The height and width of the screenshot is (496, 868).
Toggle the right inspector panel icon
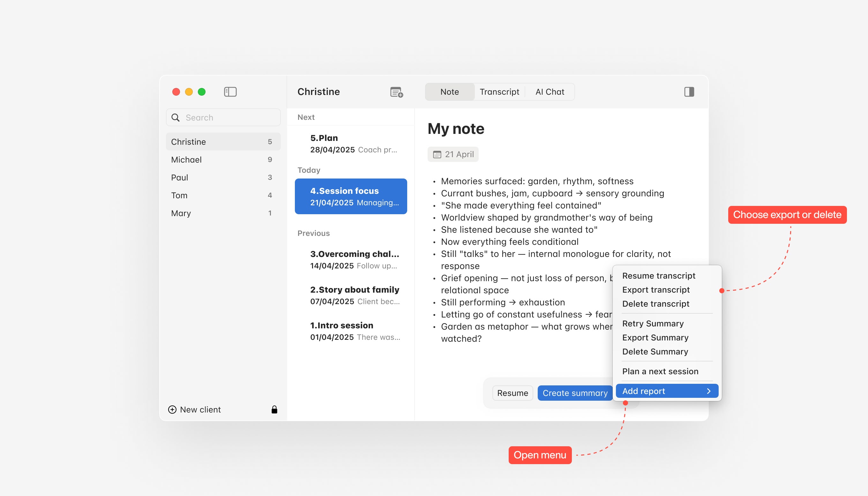click(689, 91)
